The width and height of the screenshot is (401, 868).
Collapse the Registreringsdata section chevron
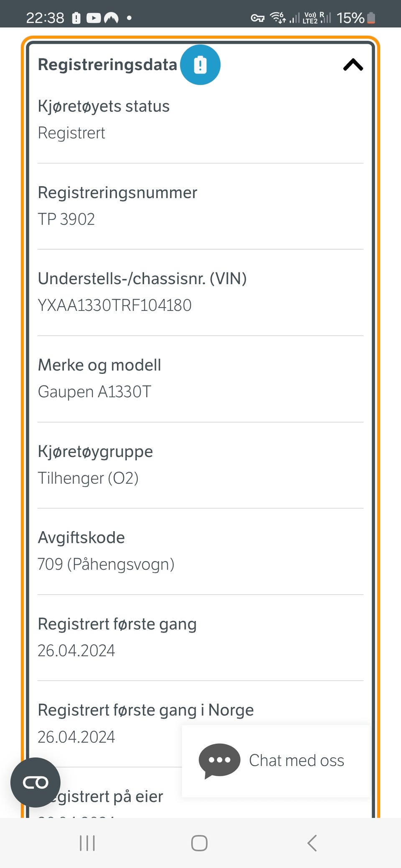(353, 65)
